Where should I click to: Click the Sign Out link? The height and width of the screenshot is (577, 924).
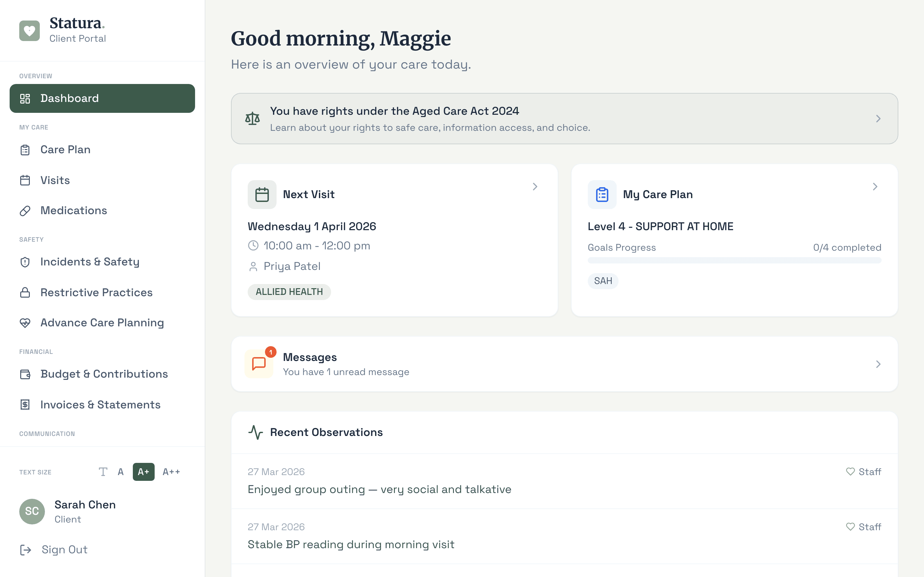tap(64, 549)
